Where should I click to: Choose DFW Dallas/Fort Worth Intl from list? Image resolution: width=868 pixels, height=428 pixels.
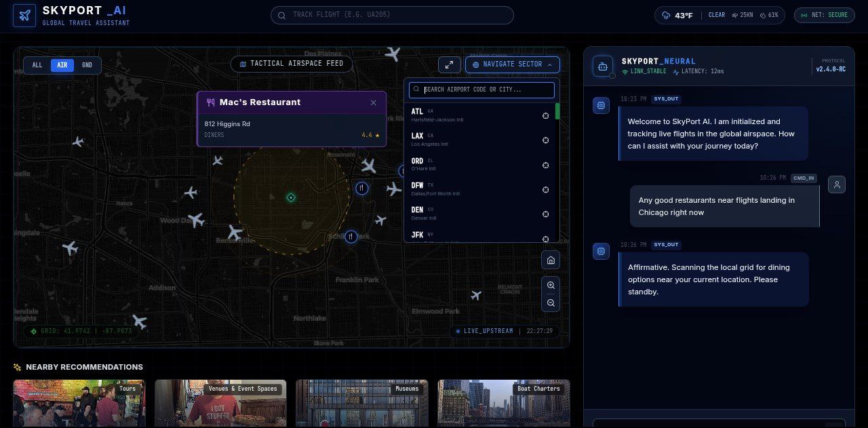480,189
